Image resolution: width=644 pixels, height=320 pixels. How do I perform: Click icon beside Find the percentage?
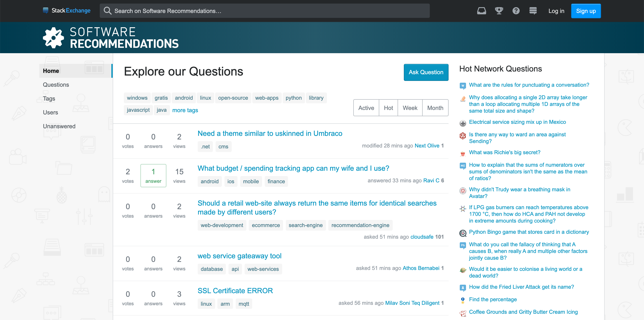(x=463, y=301)
